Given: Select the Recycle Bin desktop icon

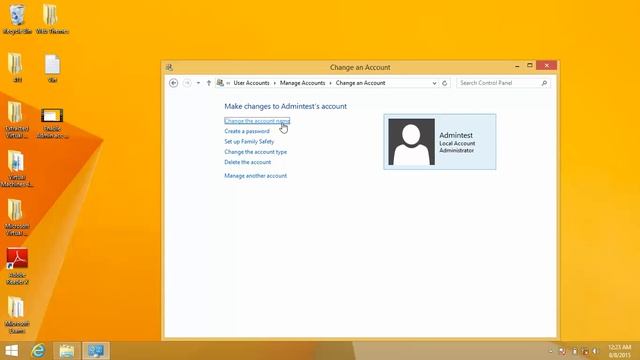Looking at the screenshot, I should pyautogui.click(x=17, y=19).
